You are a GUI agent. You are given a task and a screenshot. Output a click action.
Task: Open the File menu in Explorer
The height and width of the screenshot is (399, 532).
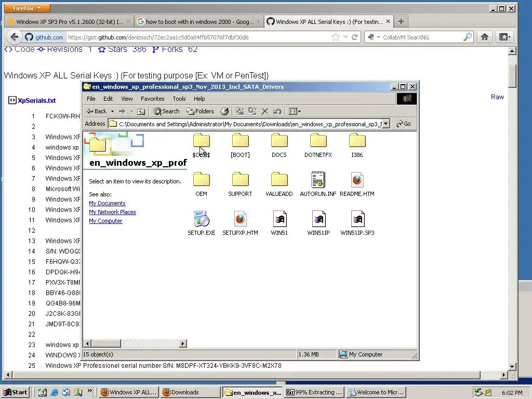click(91, 99)
